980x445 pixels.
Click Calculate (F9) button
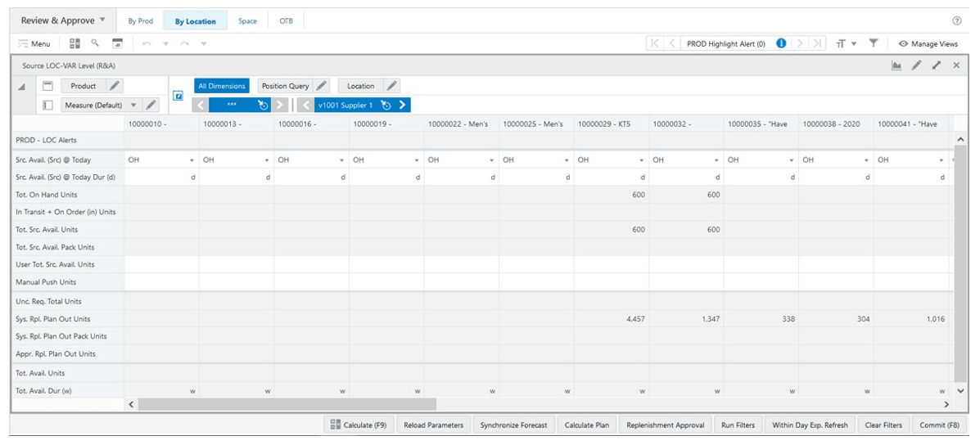click(x=359, y=425)
